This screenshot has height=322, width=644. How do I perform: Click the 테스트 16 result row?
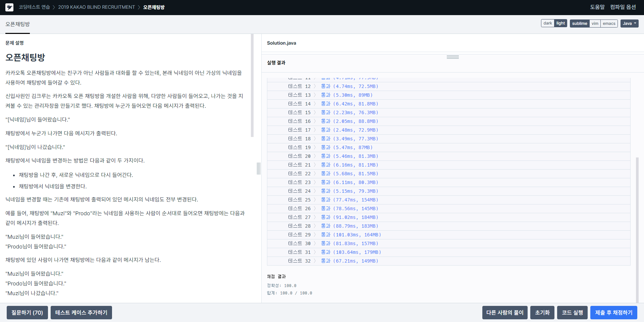(449, 121)
